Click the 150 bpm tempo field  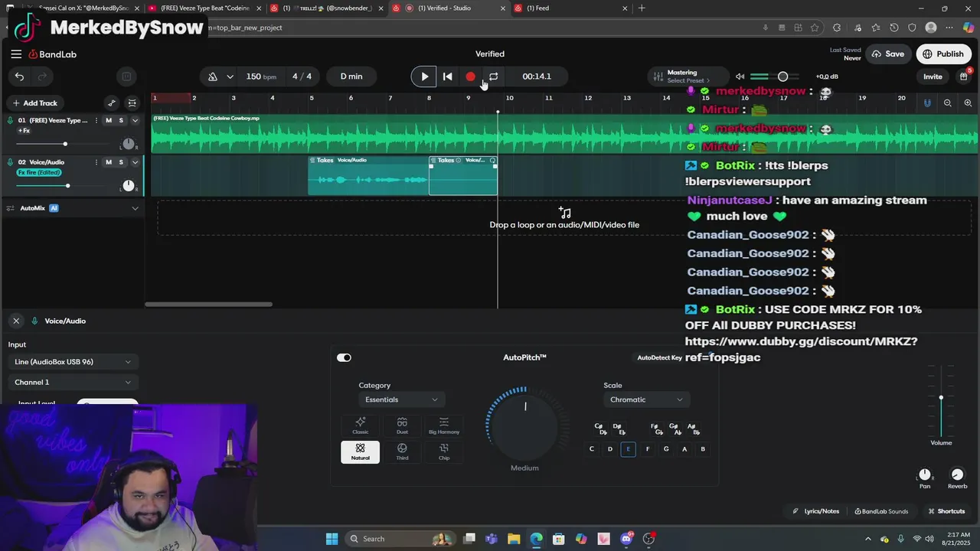tap(261, 77)
